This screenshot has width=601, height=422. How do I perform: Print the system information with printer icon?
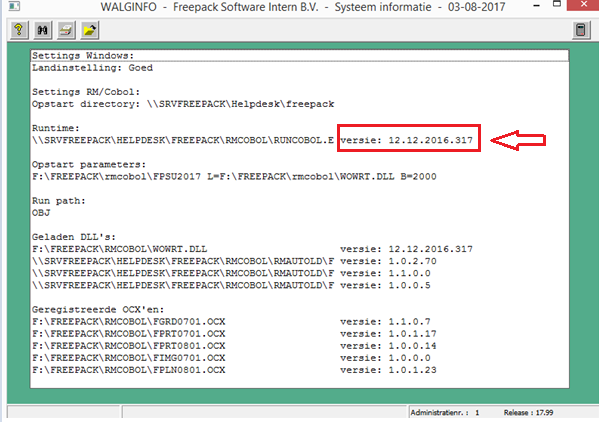click(66, 30)
